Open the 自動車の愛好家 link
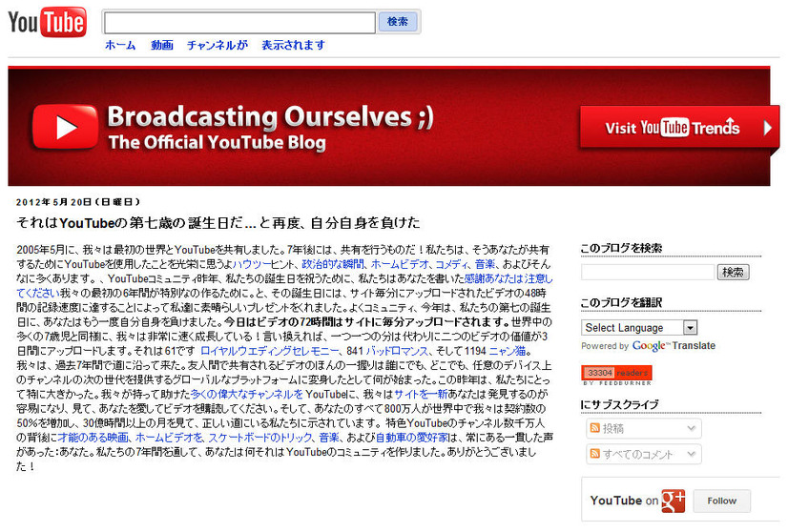The image size is (788, 532). tap(411, 438)
